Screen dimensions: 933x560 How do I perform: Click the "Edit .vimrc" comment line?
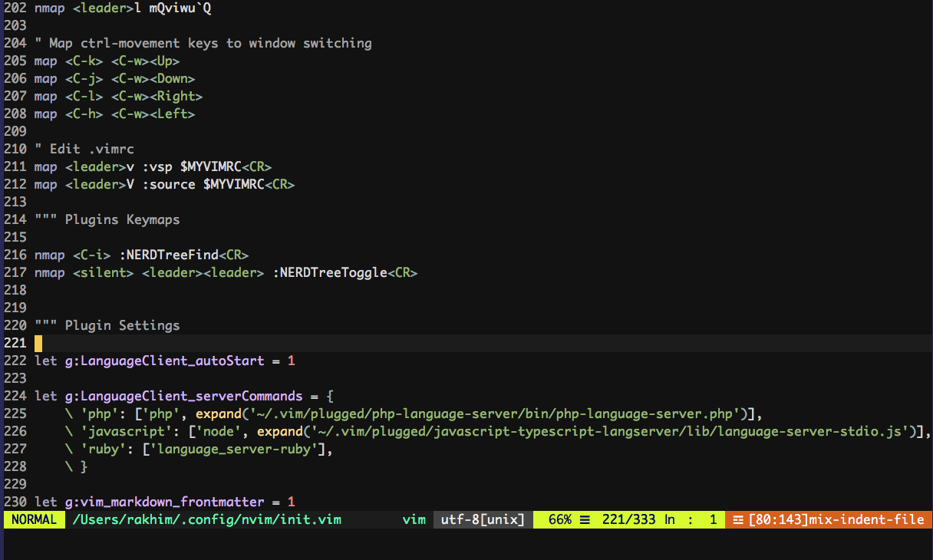(84, 149)
